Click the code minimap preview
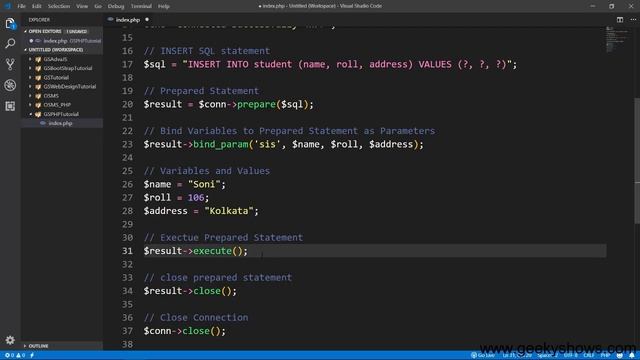This screenshot has height=360, width=640. tap(616, 39)
